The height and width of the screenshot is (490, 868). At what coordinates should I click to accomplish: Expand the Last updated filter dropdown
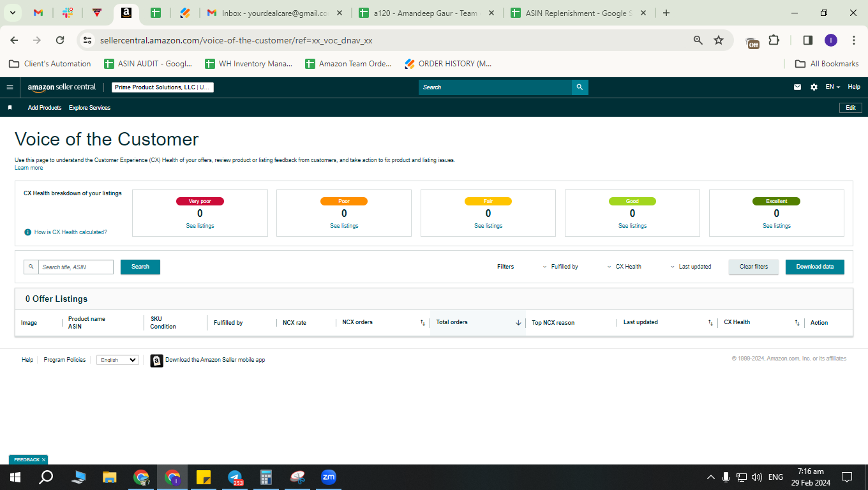point(691,267)
